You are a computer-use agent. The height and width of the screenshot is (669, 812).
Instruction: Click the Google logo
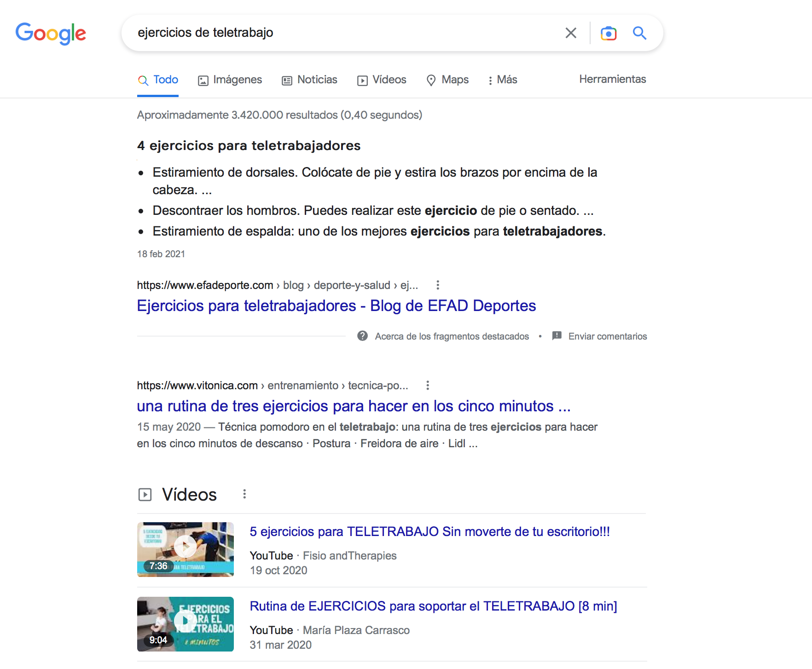tap(51, 33)
